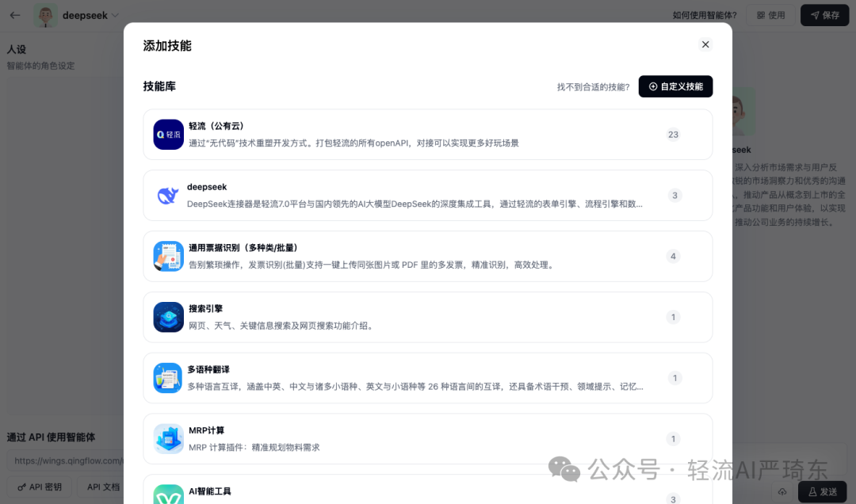
Task: Click the 人设 section heading
Action: coord(17,49)
